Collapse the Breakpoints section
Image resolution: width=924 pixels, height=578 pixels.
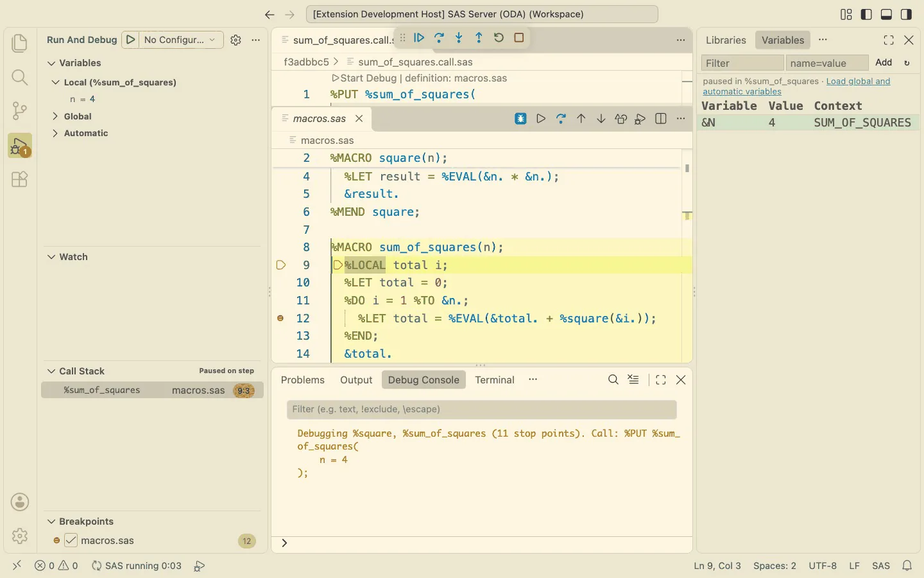coord(51,521)
